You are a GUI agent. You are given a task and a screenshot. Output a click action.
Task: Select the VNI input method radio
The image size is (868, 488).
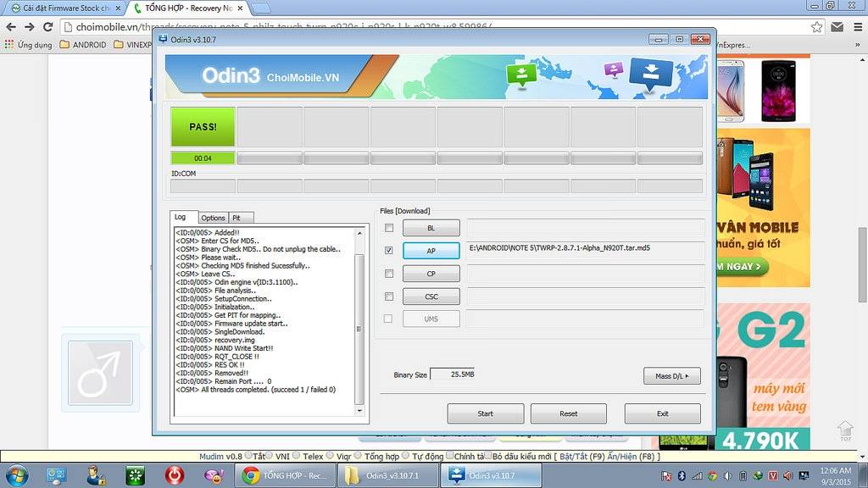pos(269,456)
